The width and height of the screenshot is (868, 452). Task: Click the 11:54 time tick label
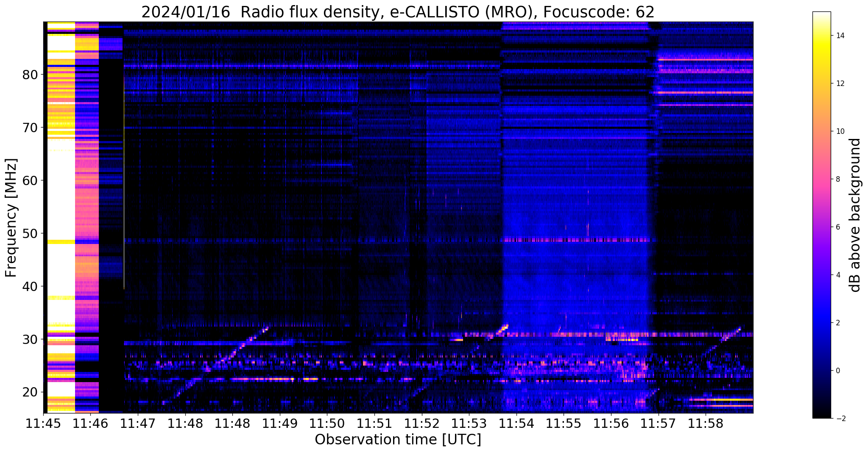click(x=516, y=424)
